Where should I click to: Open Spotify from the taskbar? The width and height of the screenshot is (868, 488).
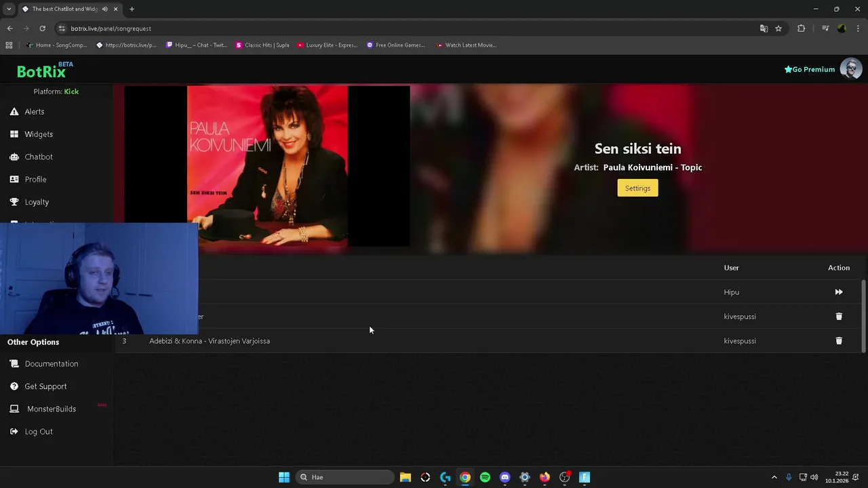[485, 477]
